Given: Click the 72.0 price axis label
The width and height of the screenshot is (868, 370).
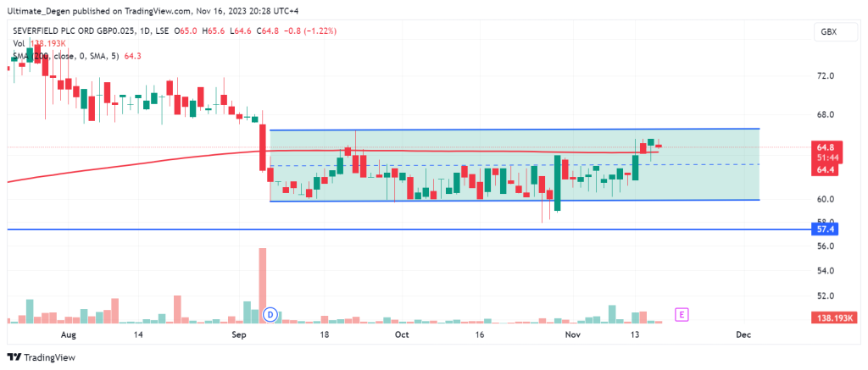Looking at the screenshot, I should (826, 76).
